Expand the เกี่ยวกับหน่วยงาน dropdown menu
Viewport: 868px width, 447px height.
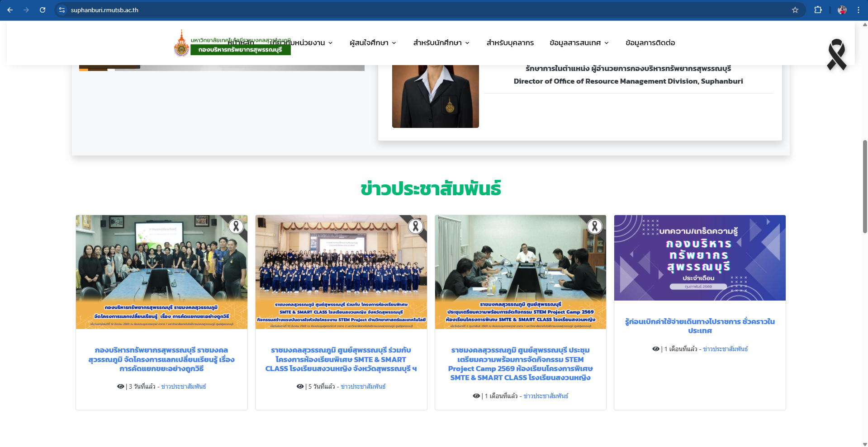click(x=303, y=43)
